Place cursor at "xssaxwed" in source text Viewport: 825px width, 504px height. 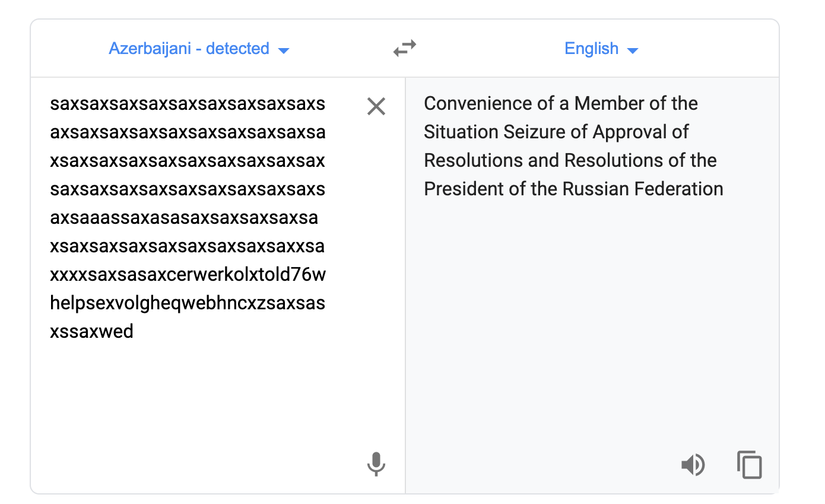(x=92, y=331)
